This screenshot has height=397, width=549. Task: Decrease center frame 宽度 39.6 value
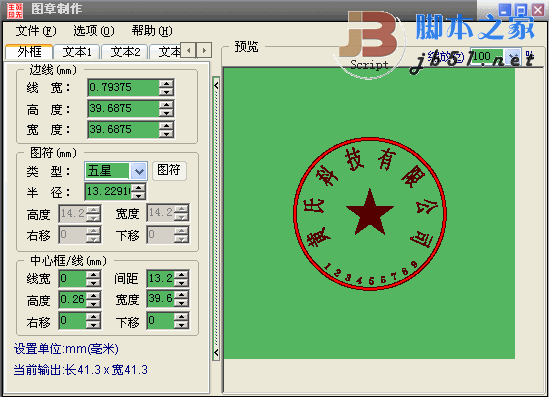tap(181, 303)
